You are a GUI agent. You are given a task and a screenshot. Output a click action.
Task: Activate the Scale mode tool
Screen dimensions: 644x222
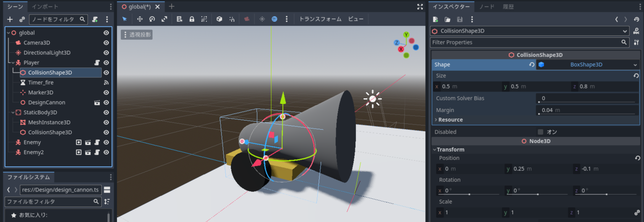(164, 19)
